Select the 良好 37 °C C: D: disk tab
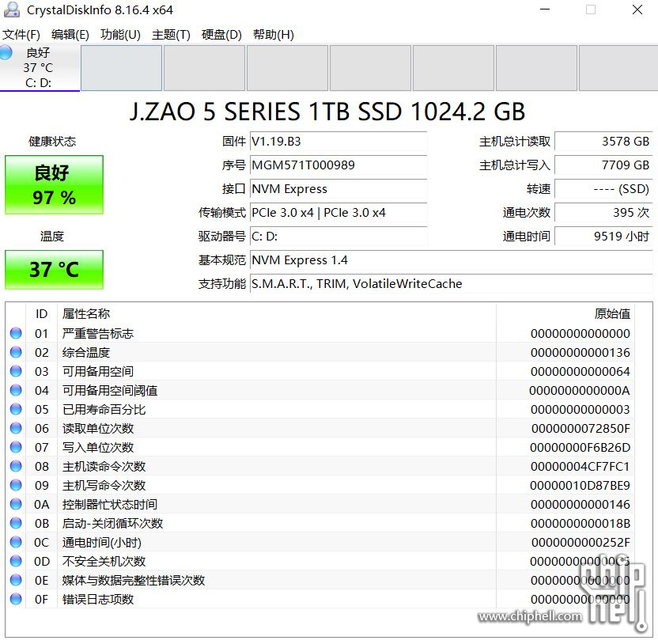Screen dimensions: 658x644 (x=40, y=67)
